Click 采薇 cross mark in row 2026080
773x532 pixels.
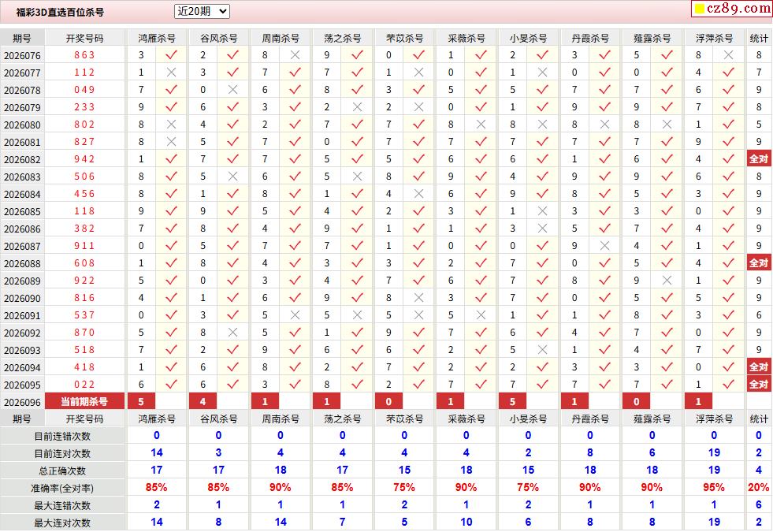pyautogui.click(x=481, y=125)
